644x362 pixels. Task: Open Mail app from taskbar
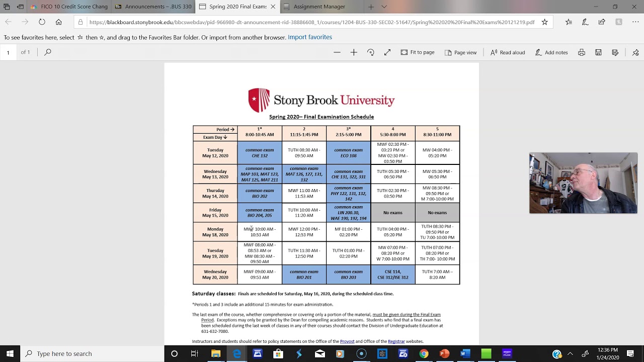pos(319,353)
